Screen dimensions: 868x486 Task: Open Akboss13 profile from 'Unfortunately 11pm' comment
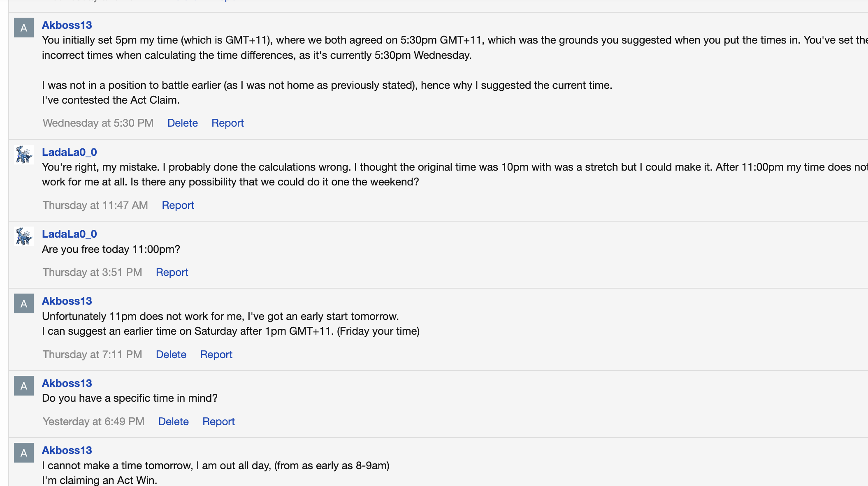click(x=67, y=301)
